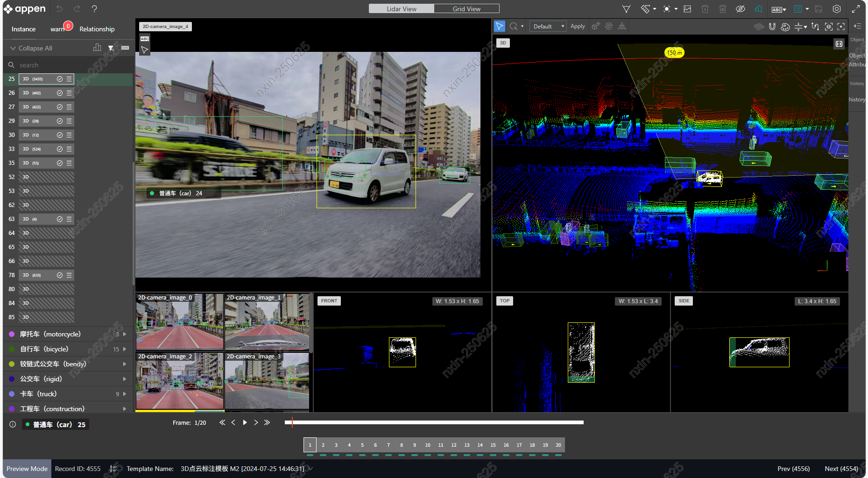
Task: Open the Relationship tab
Action: (x=97, y=29)
